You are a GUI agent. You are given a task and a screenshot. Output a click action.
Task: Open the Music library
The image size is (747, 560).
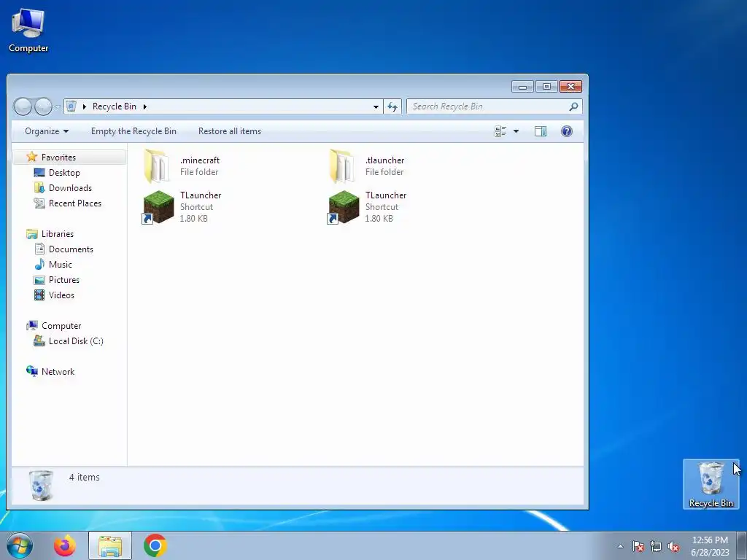tap(60, 264)
